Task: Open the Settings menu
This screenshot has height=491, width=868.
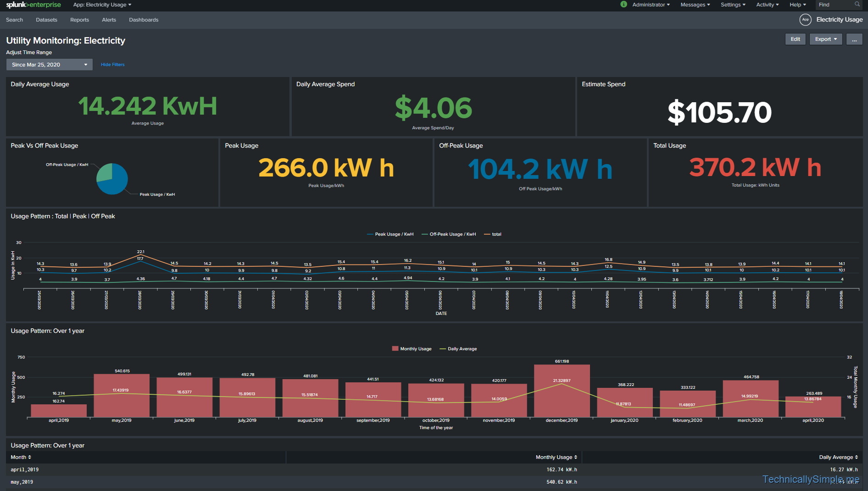Action: pyautogui.click(x=733, y=5)
